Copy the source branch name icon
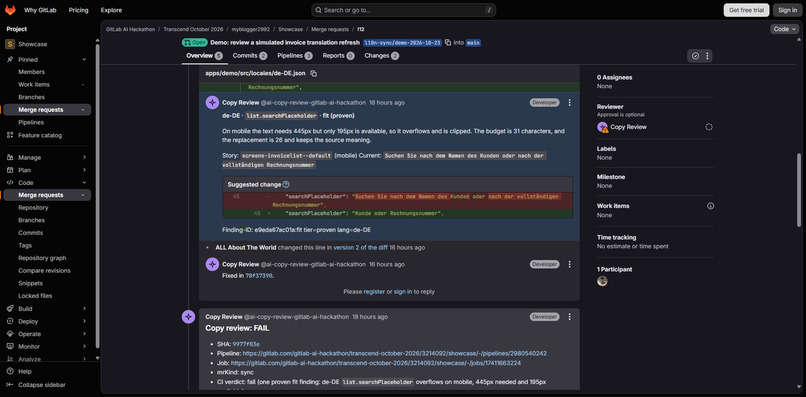This screenshot has width=806, height=397. coord(448,43)
